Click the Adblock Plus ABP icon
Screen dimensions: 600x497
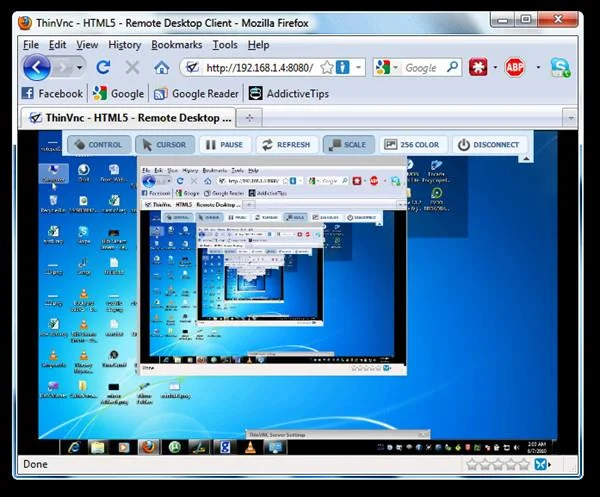point(515,67)
